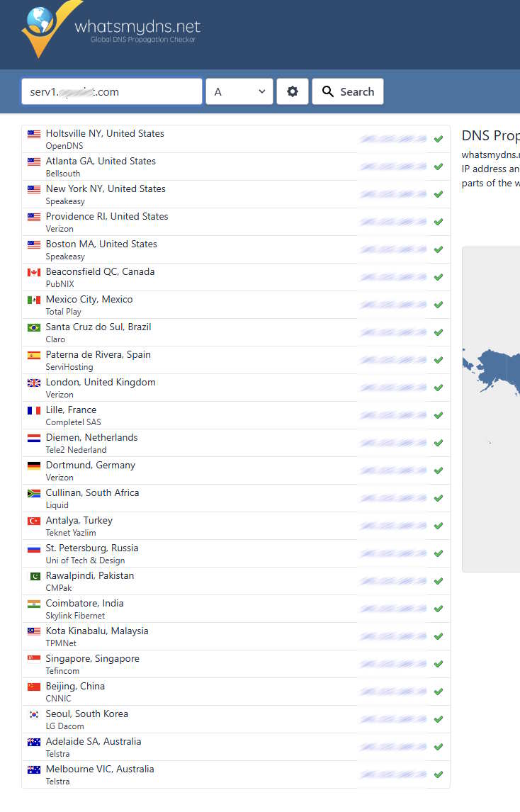520x812 pixels.
Task: Click the domain name input field
Action: pyautogui.click(x=112, y=91)
